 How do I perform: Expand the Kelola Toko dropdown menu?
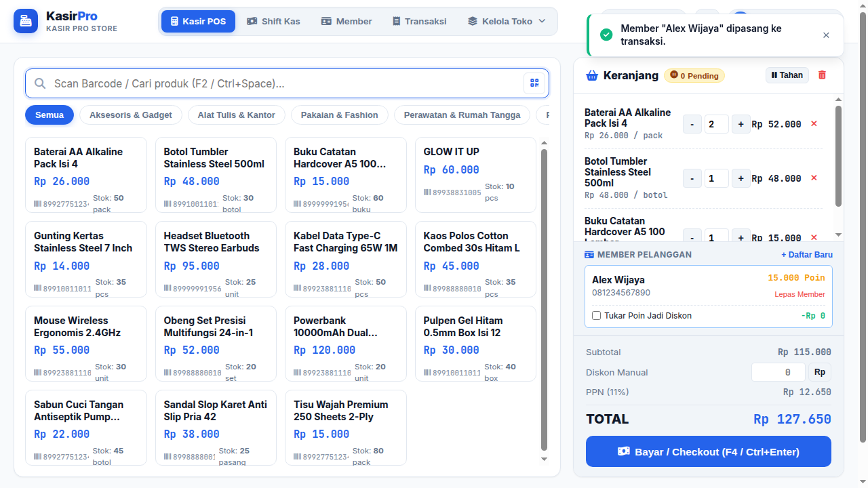coord(507,21)
